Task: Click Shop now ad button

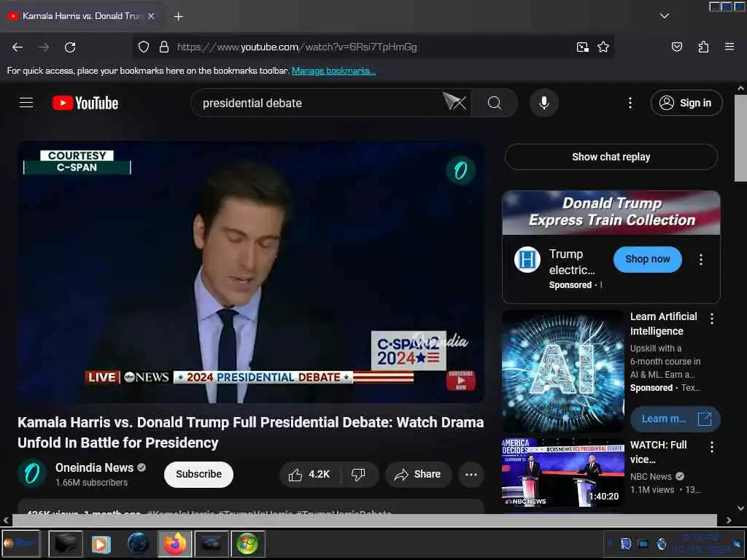Action: [x=648, y=259]
